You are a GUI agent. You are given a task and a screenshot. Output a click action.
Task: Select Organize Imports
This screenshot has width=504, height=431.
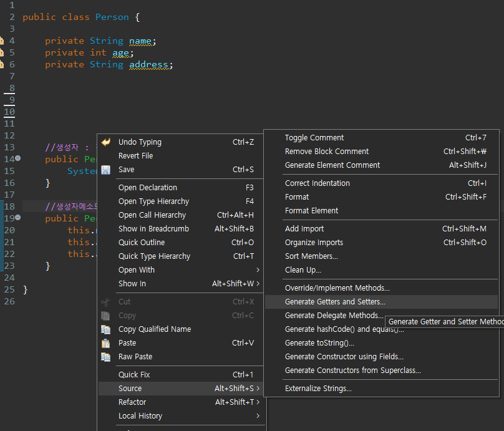(382, 243)
